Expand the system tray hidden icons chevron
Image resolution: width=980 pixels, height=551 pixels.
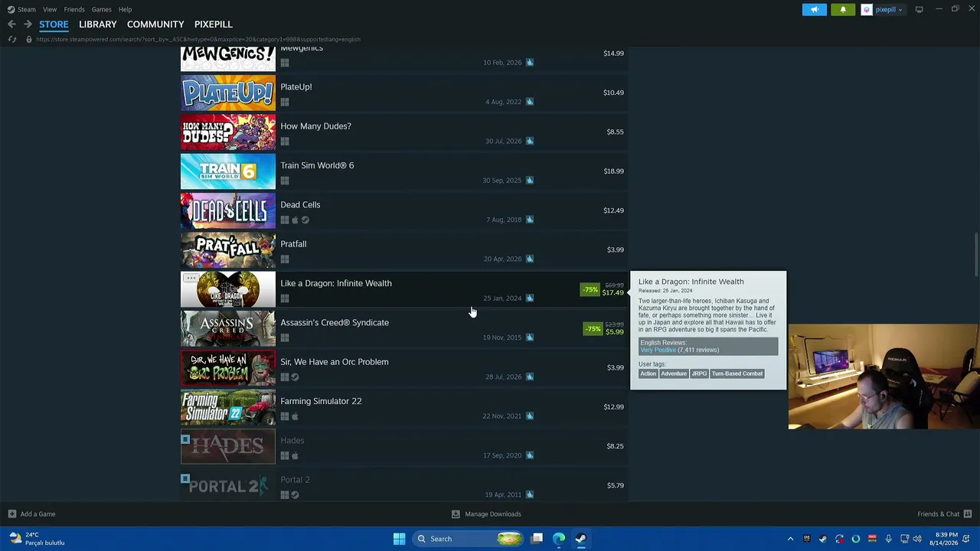point(790,539)
